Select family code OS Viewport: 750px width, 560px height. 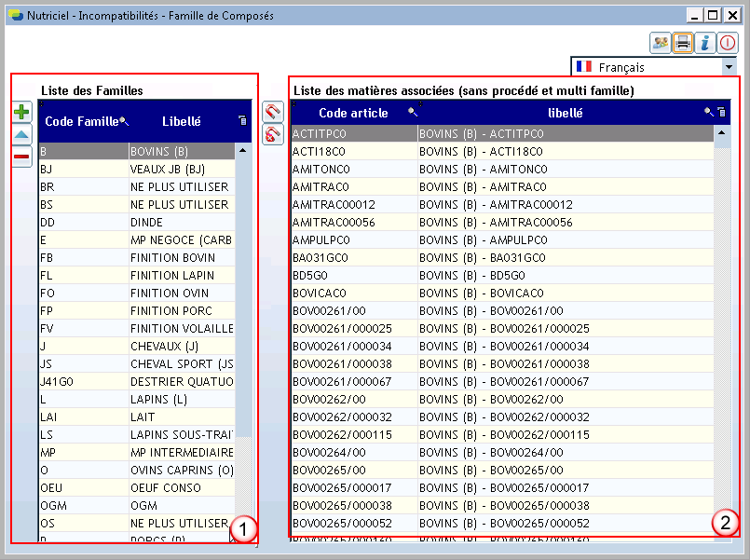coord(48,523)
